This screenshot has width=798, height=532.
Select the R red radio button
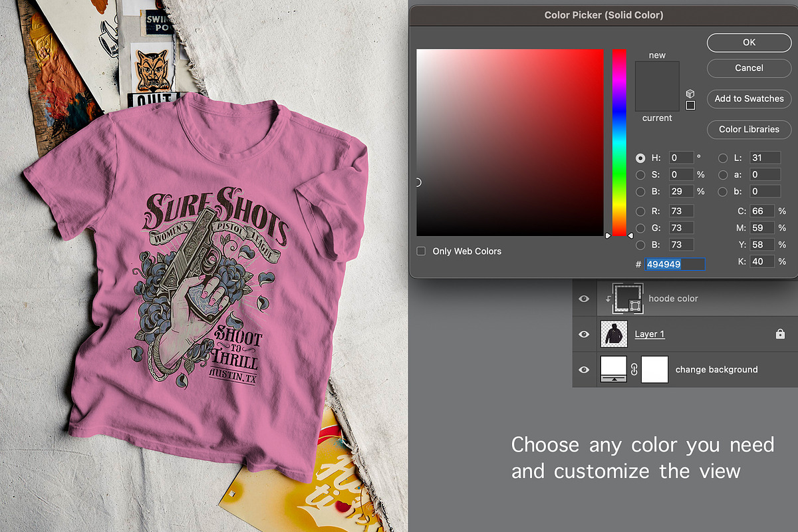tap(640, 211)
